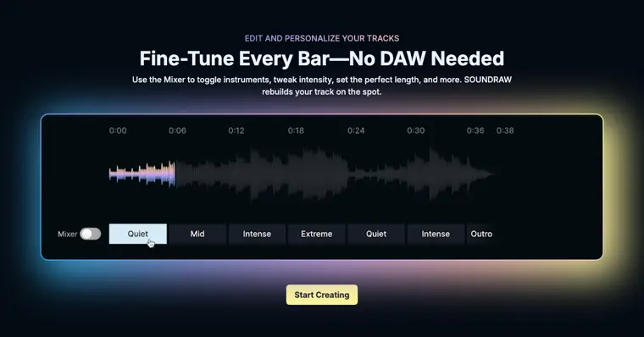Click "Fine-Tune Every Bar—No DAW Needed" heading
Screen dimensions: 644x337
pos(322,58)
